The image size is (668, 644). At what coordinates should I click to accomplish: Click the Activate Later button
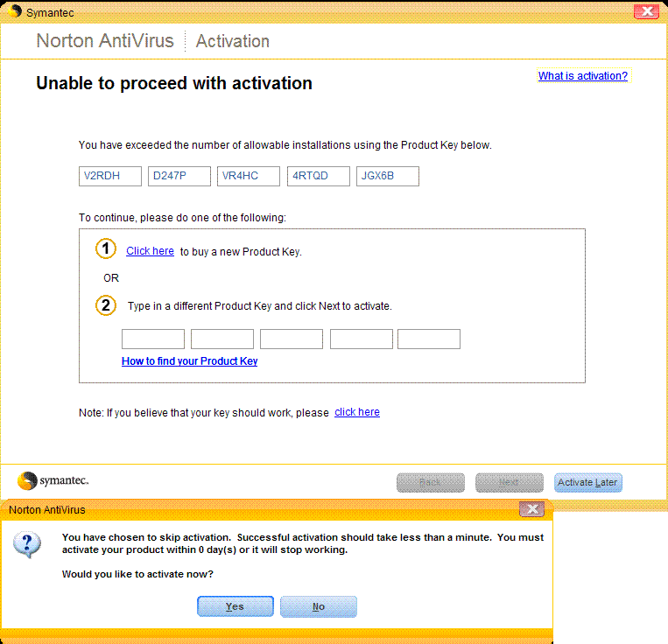coord(588,483)
